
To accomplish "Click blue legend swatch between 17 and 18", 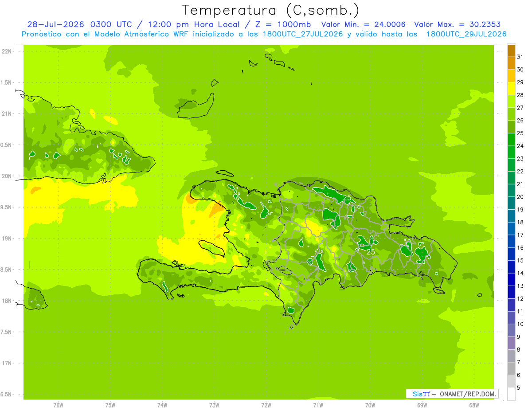I will (x=511, y=229).
